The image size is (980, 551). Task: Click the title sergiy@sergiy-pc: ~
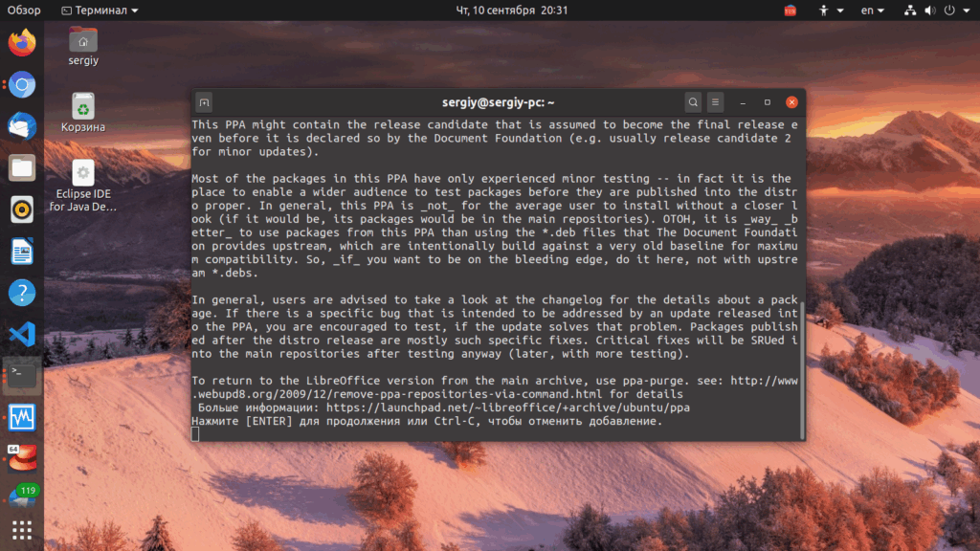(x=498, y=102)
